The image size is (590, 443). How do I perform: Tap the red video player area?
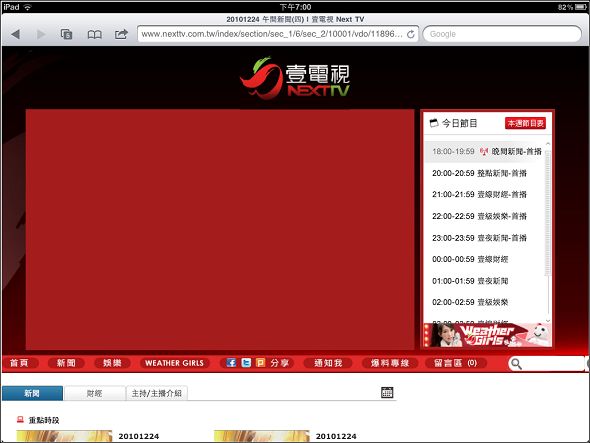[x=220, y=229]
